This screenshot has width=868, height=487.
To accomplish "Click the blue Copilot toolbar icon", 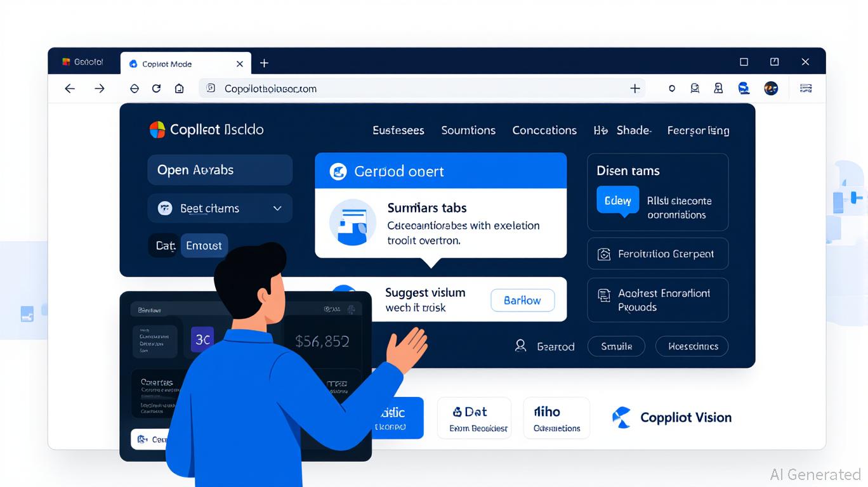I will 744,89.
